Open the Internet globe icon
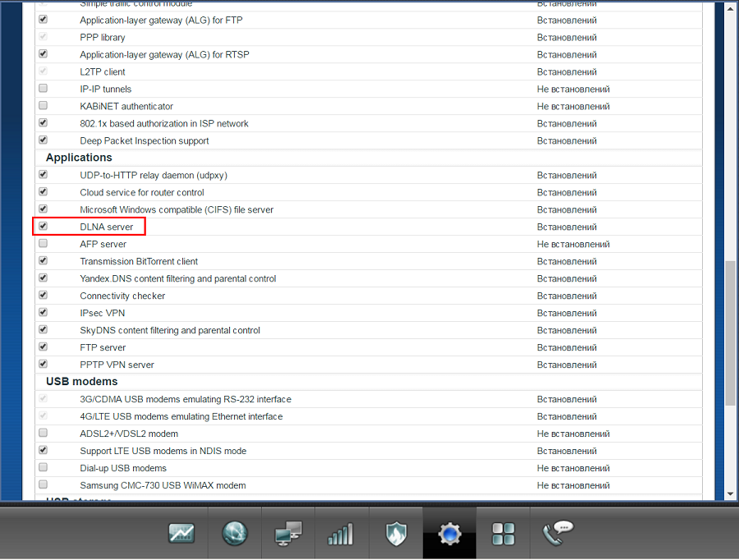The image size is (739, 560). 235,533
